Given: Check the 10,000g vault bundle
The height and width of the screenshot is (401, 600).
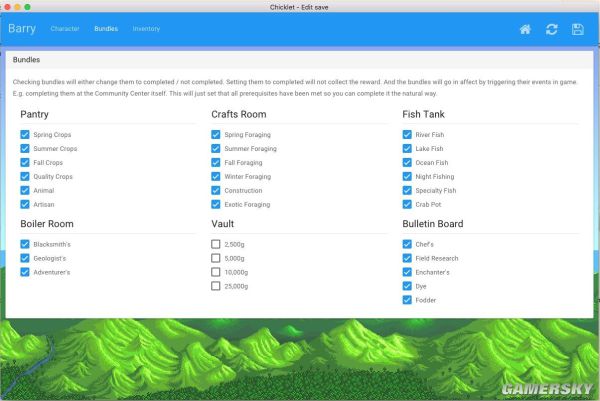Looking at the screenshot, I should pos(216,272).
